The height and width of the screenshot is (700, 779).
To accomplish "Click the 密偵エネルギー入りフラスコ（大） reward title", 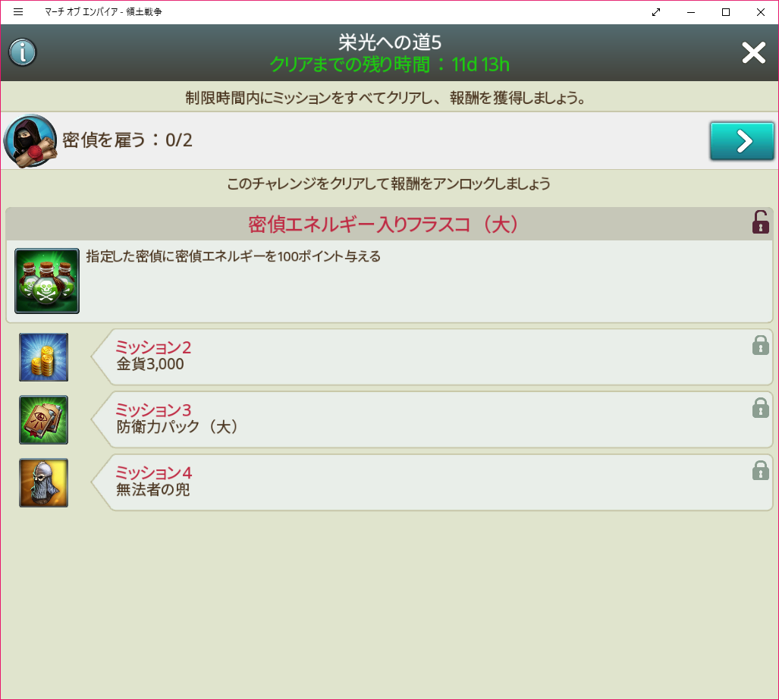I will [x=383, y=224].
